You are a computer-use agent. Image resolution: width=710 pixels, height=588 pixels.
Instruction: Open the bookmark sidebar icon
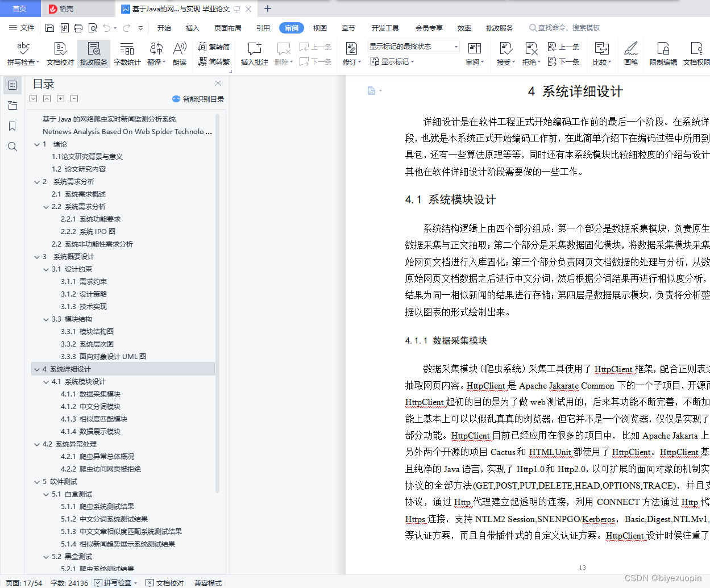(13, 126)
